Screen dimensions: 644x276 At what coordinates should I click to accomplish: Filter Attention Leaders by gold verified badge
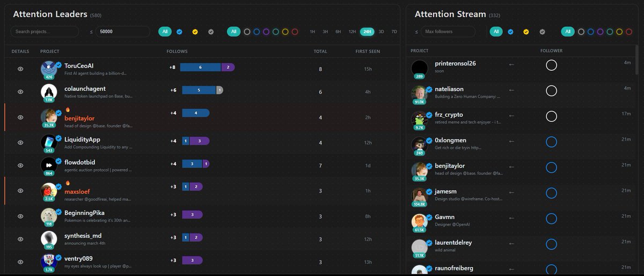click(195, 32)
